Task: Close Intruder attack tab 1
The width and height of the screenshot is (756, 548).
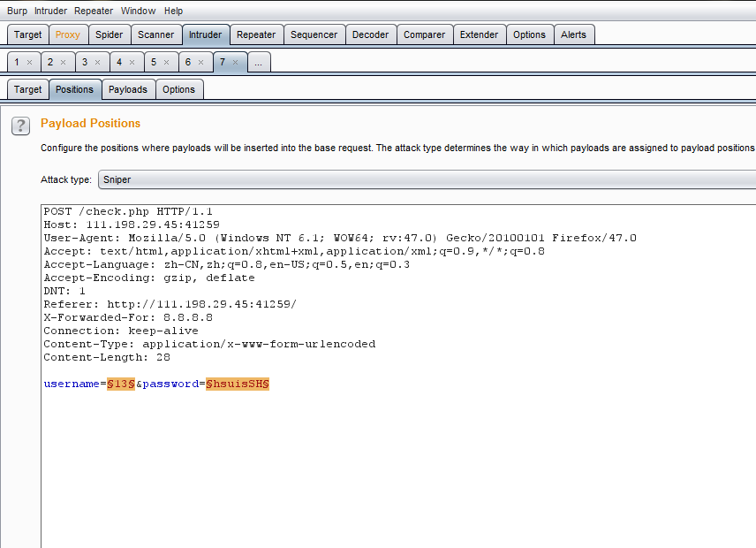Action: pyautogui.click(x=29, y=63)
